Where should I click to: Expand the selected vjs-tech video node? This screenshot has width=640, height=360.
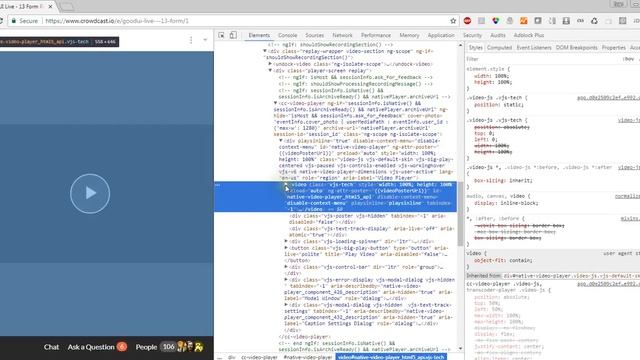click(286, 185)
